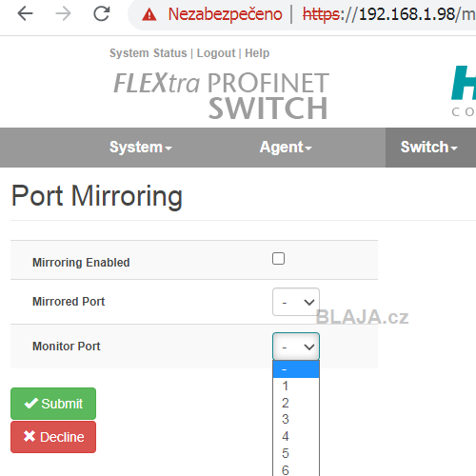Viewport: 476px width, 476px height.
Task: Click the browser forward arrow
Action: point(63,13)
